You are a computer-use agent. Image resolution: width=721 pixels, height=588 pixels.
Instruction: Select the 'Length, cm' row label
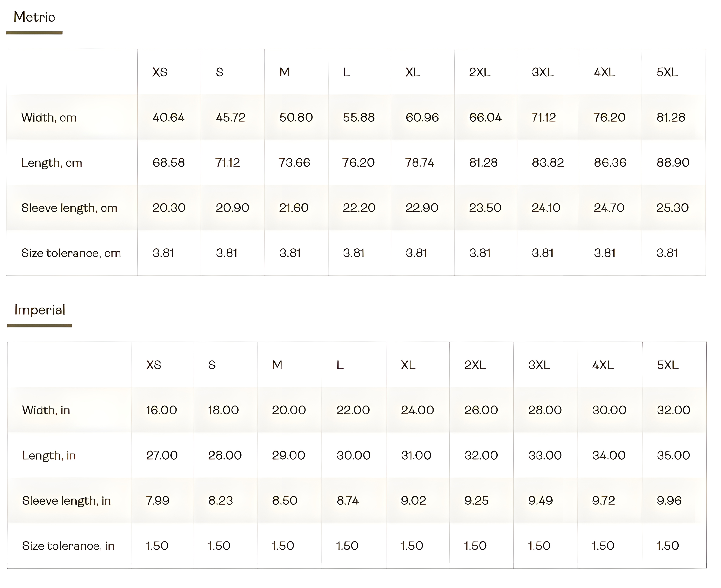51,163
